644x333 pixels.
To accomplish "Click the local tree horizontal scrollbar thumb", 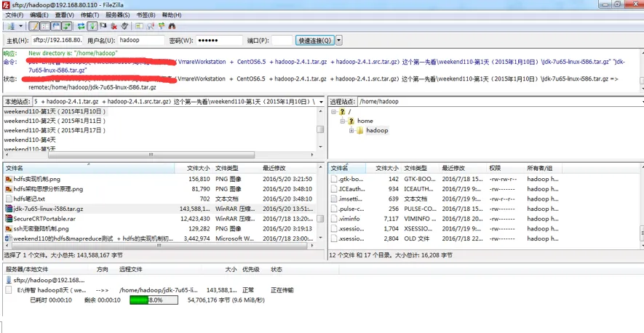I will (x=151, y=155).
